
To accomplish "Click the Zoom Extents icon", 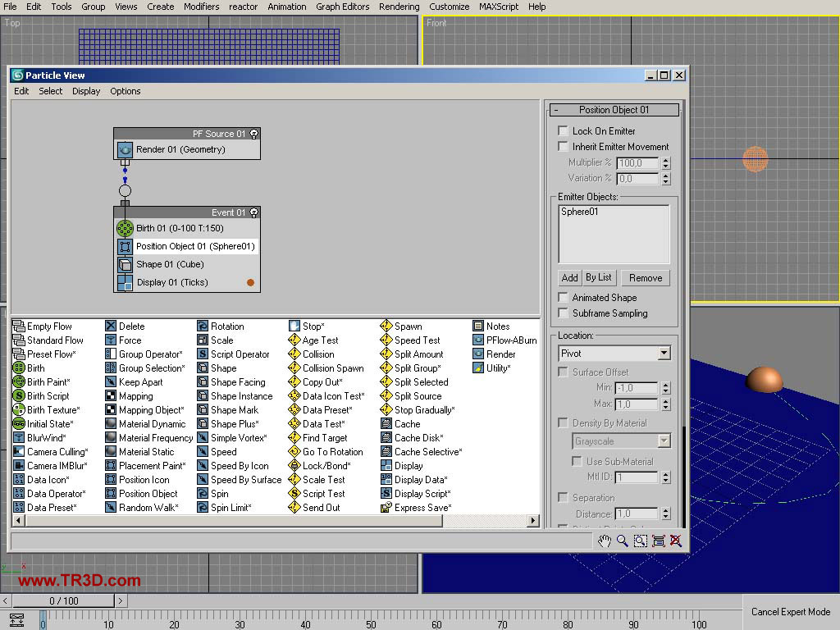I will click(x=658, y=541).
